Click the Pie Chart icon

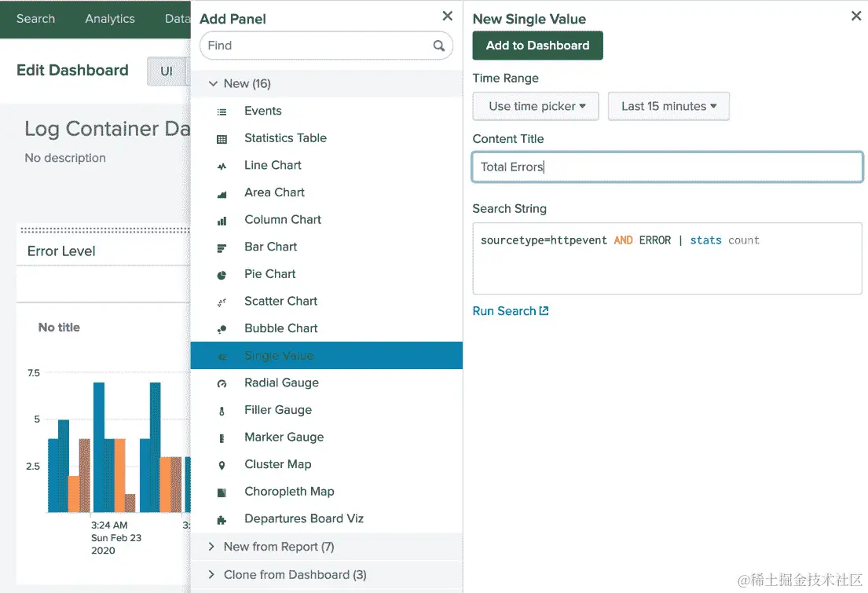click(x=222, y=275)
